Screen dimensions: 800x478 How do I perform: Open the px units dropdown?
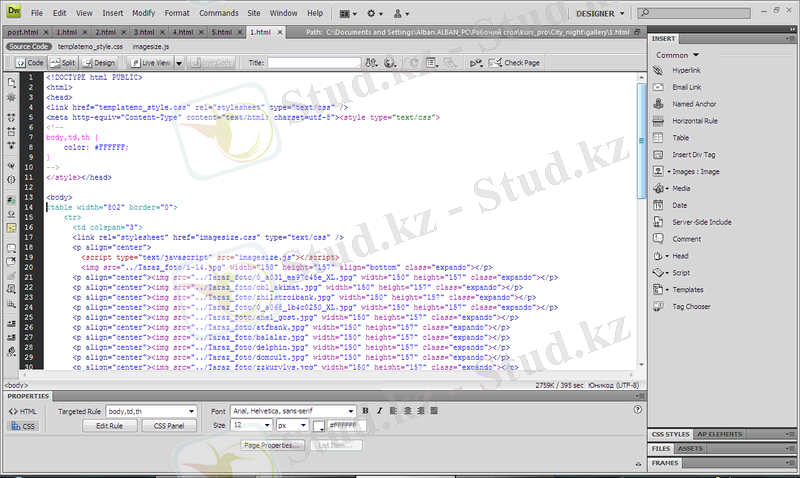coord(292,425)
